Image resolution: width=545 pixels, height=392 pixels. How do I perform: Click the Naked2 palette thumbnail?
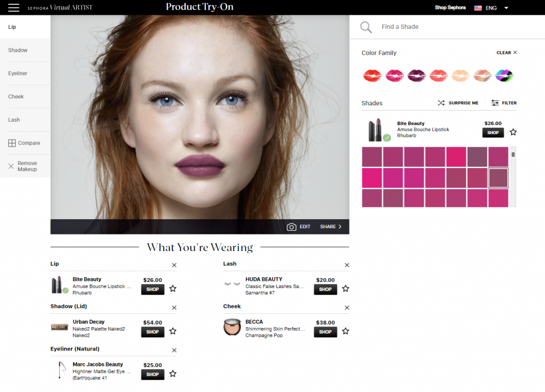60,327
